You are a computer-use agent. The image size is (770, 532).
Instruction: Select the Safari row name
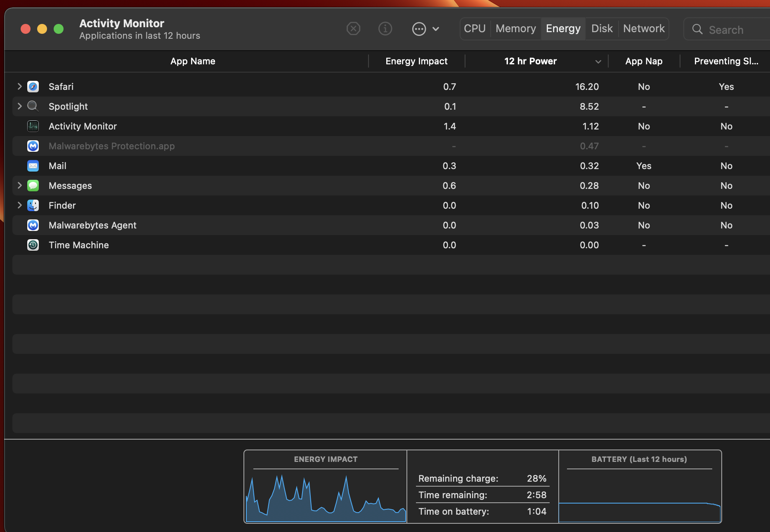pos(61,87)
